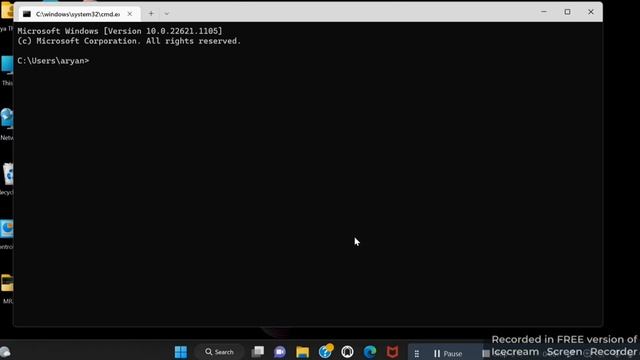Close the Command Prompt window
The image size is (640, 360).
[x=591, y=12]
